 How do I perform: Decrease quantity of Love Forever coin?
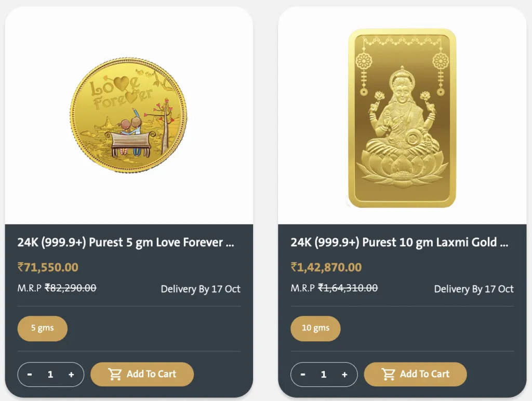click(x=30, y=375)
